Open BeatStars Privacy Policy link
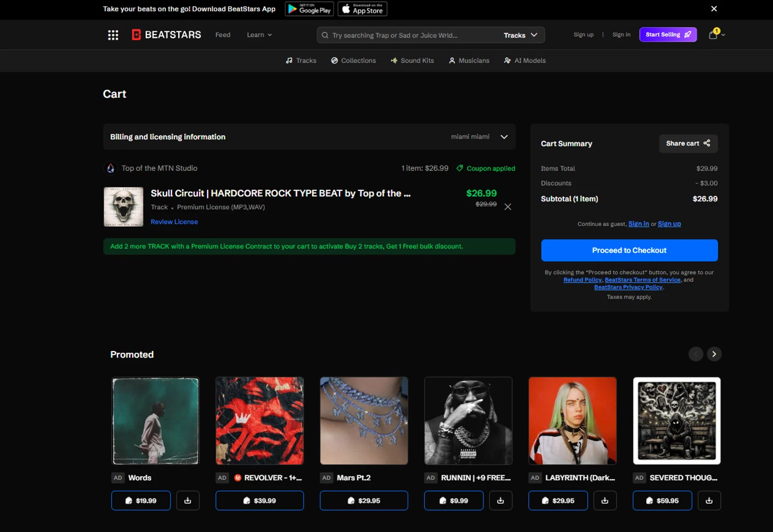The height and width of the screenshot is (532, 773). coord(628,287)
